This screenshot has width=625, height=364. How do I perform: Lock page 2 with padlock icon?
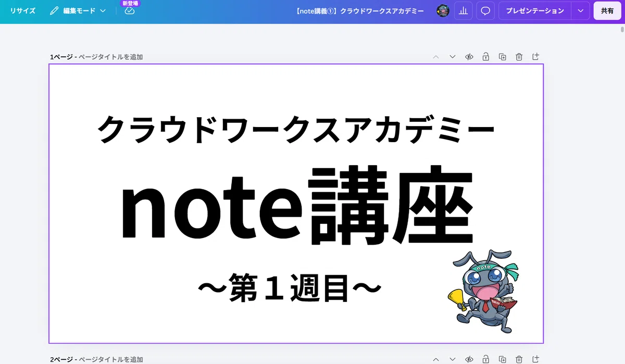(485, 359)
